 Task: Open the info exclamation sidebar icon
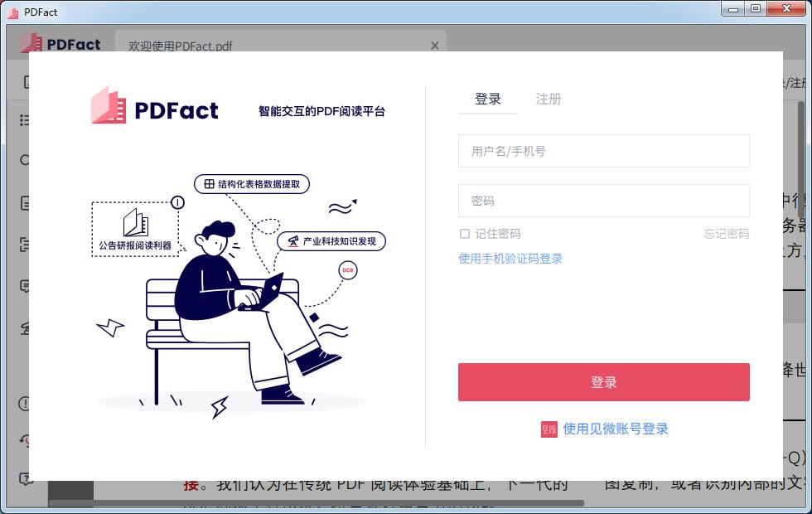click(24, 403)
